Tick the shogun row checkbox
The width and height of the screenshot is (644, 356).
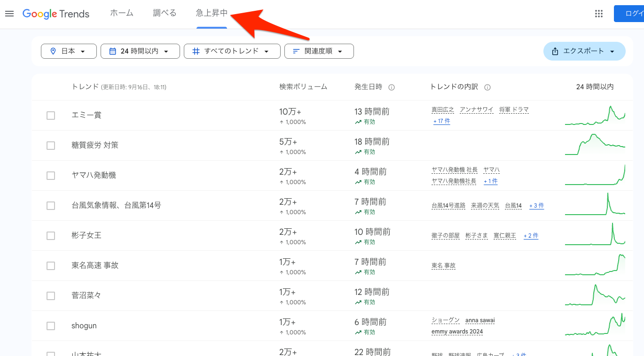(x=51, y=326)
